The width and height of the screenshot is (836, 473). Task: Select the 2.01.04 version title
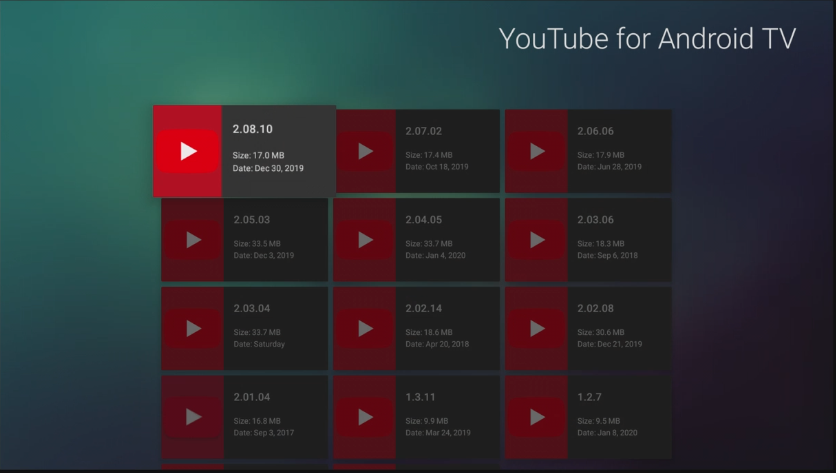click(252, 396)
